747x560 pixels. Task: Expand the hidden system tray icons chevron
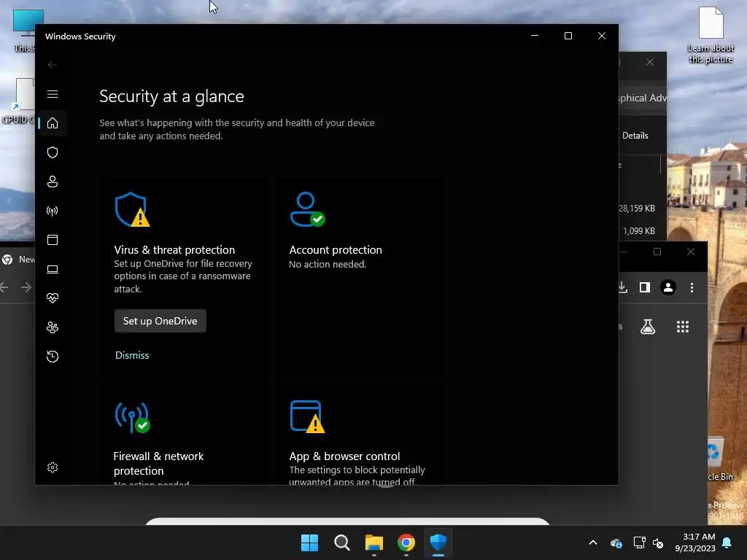pos(593,542)
